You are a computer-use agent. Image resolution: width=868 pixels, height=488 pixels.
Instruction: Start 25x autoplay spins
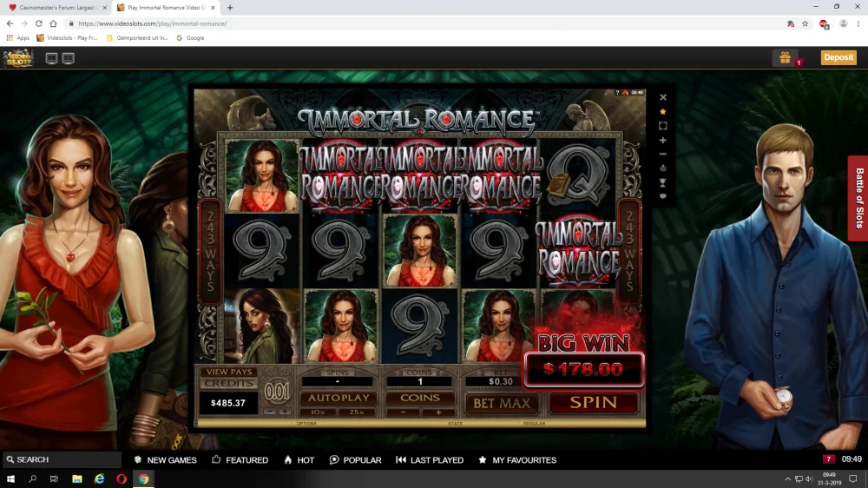[x=357, y=412]
